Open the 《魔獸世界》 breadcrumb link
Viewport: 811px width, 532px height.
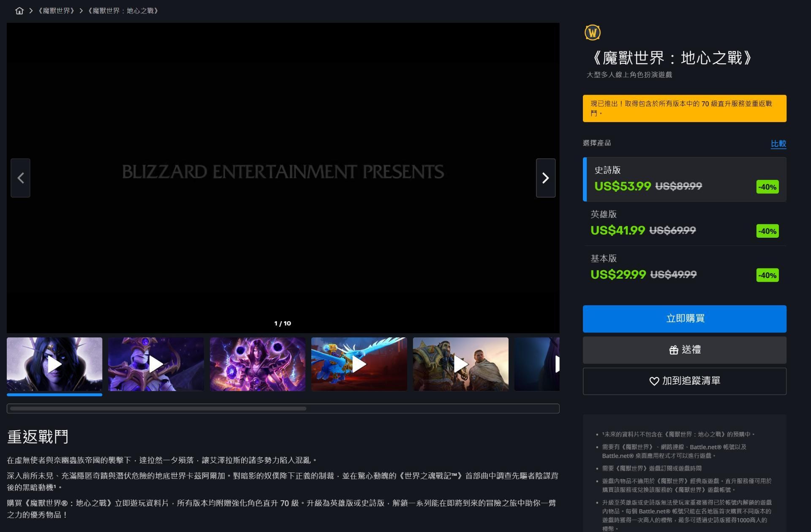[56, 11]
